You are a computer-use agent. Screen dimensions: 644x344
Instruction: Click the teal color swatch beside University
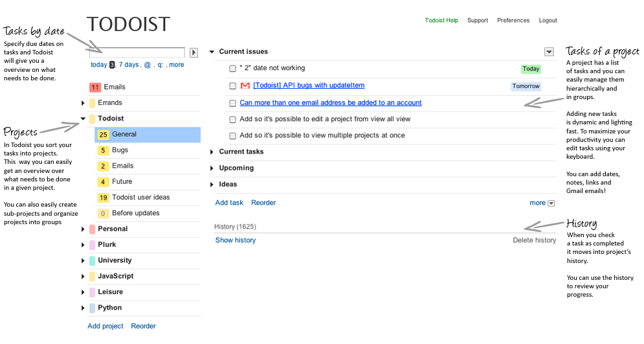92,261
